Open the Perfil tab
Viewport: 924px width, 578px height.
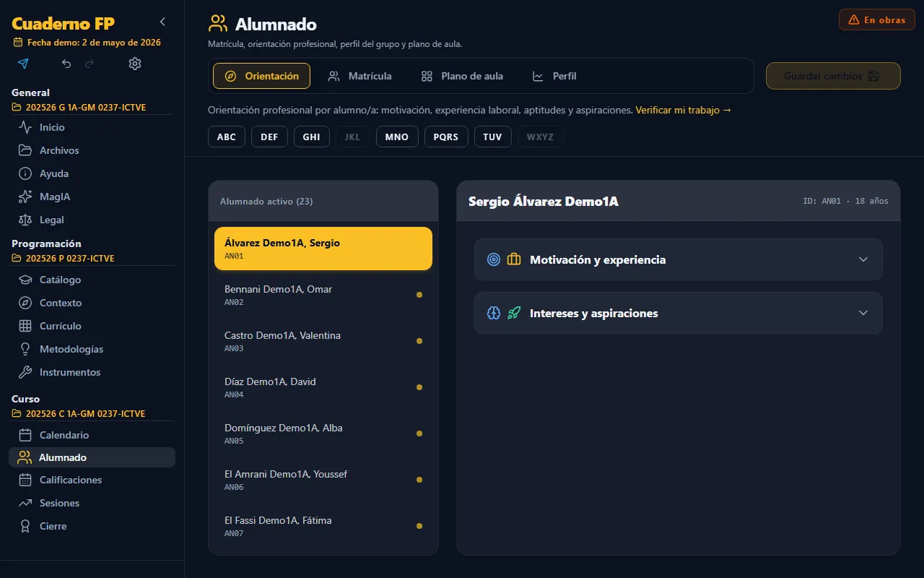point(554,76)
